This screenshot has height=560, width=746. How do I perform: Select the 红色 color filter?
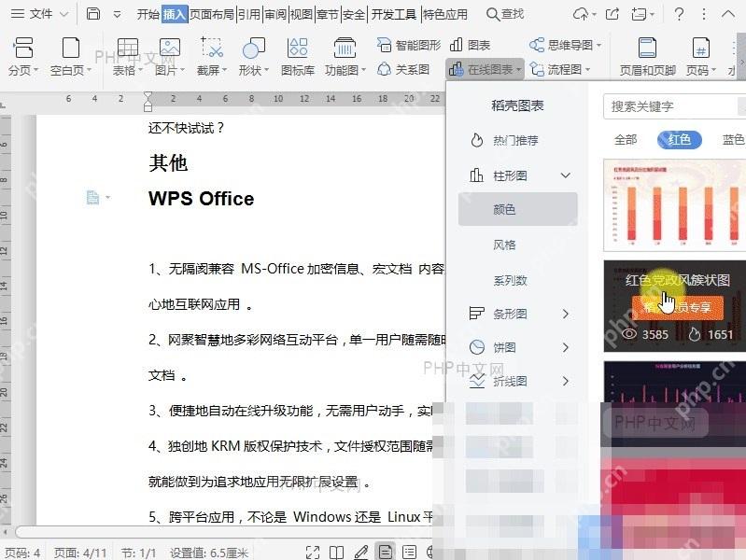pyautogui.click(x=680, y=139)
